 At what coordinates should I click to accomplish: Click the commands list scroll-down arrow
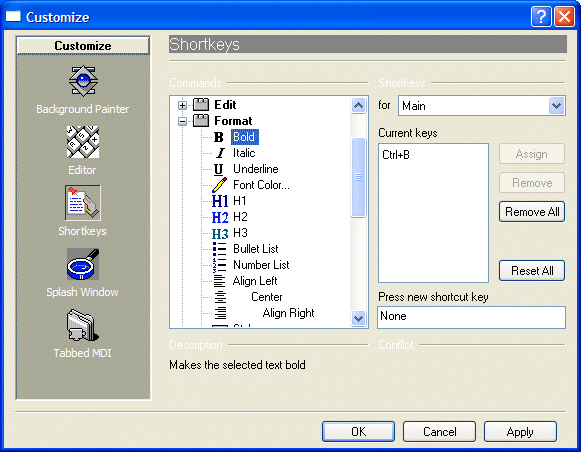click(x=358, y=318)
